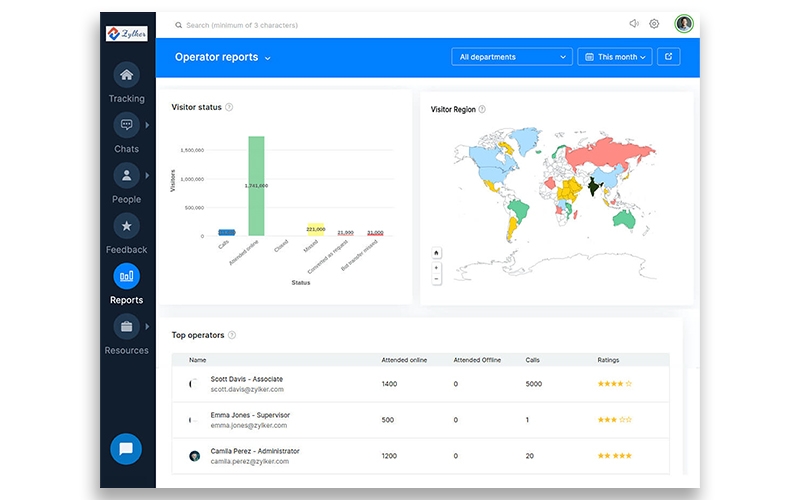Screen dimensions: 800x500
Task: Click Scott Davis attended online 1400
Action: (389, 384)
